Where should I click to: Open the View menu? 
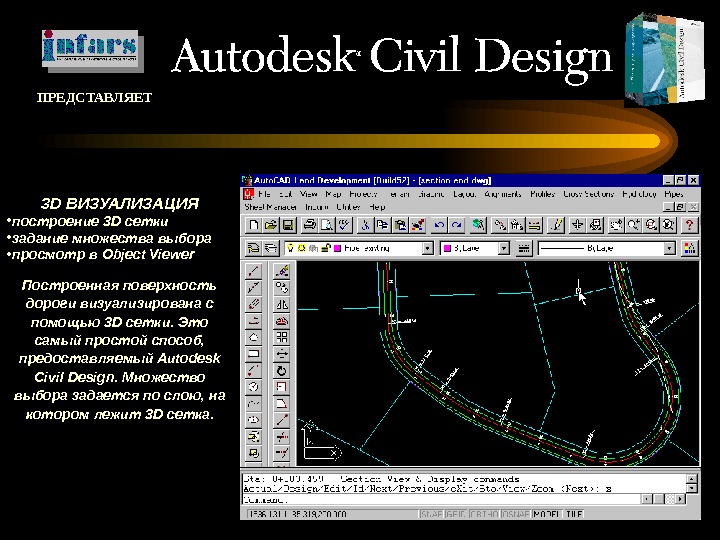point(309,194)
